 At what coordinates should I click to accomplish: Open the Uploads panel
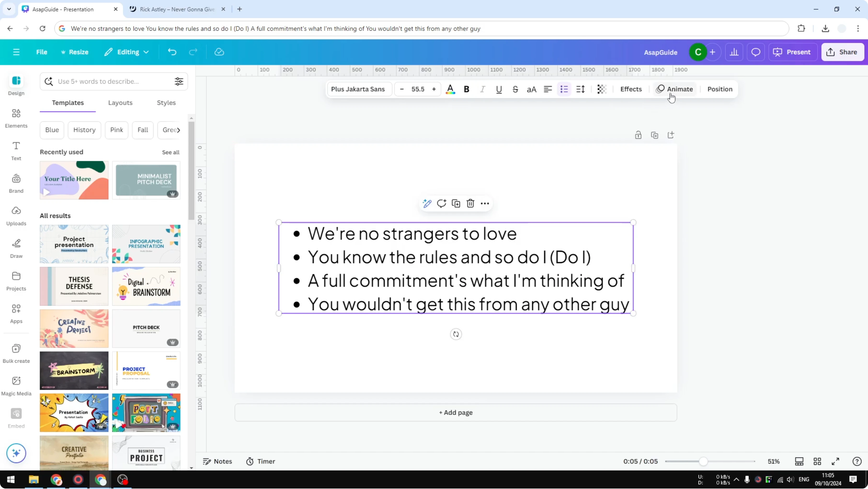tap(16, 216)
